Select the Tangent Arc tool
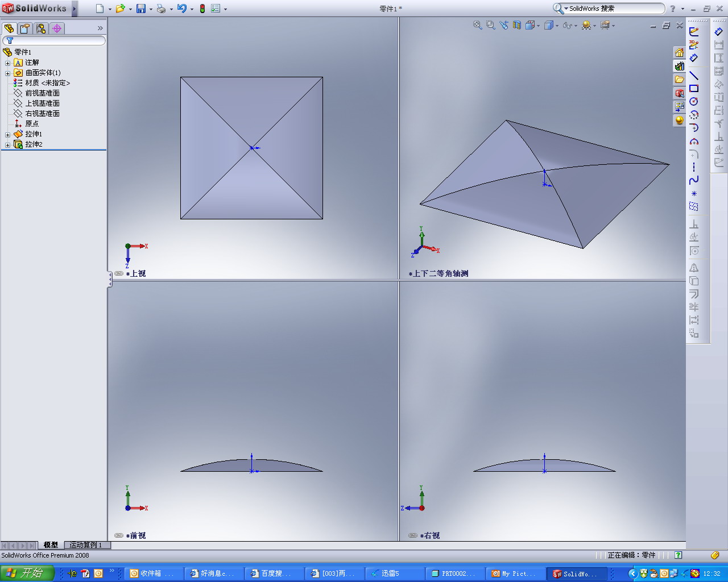 (694, 127)
